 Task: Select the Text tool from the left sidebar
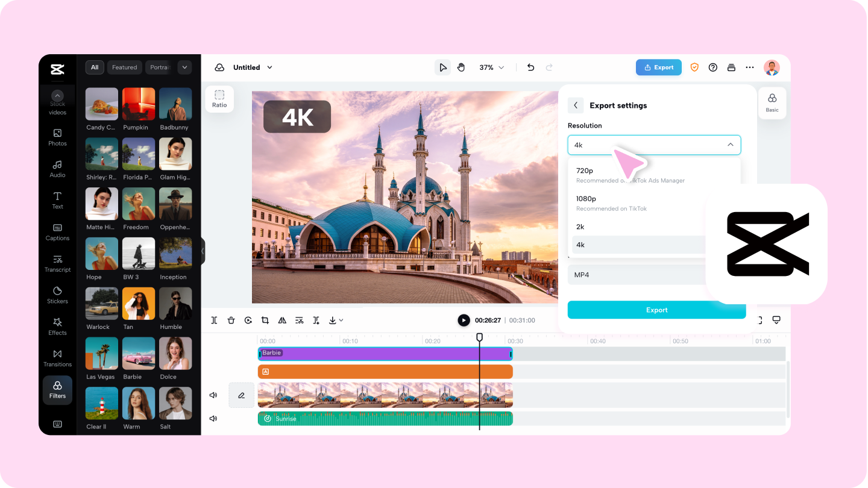[x=57, y=201]
